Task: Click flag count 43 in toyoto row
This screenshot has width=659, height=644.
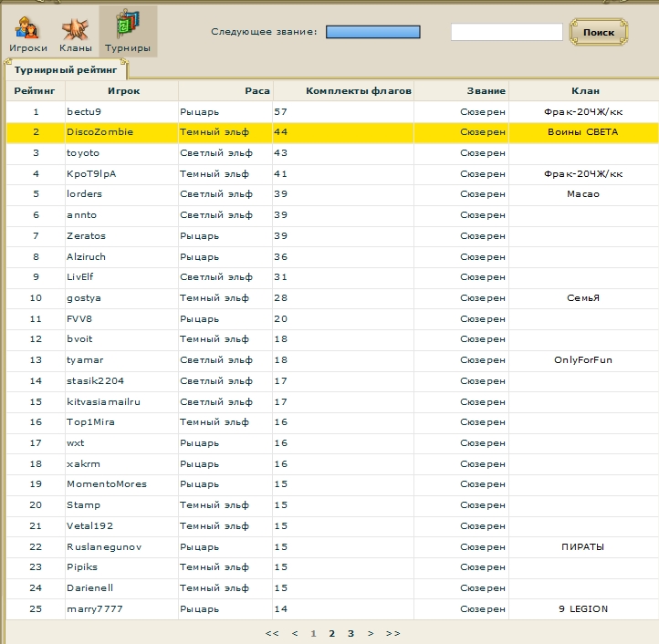Action: pos(281,153)
